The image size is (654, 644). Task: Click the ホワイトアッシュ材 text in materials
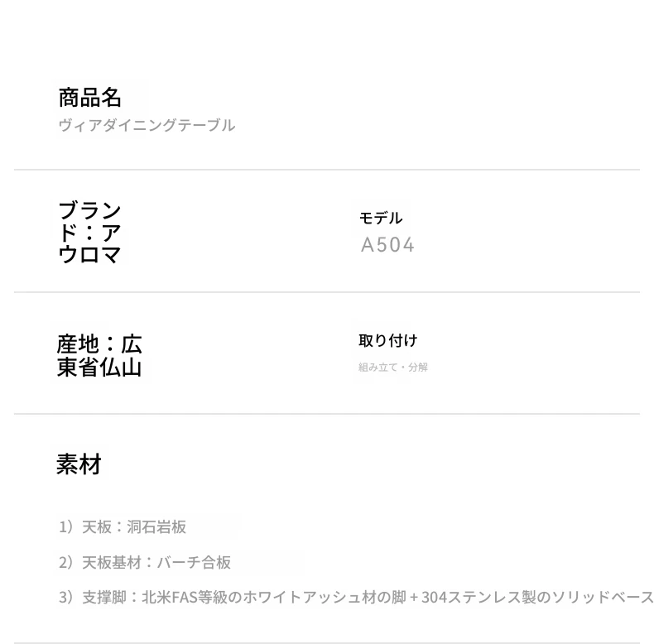coord(310,597)
